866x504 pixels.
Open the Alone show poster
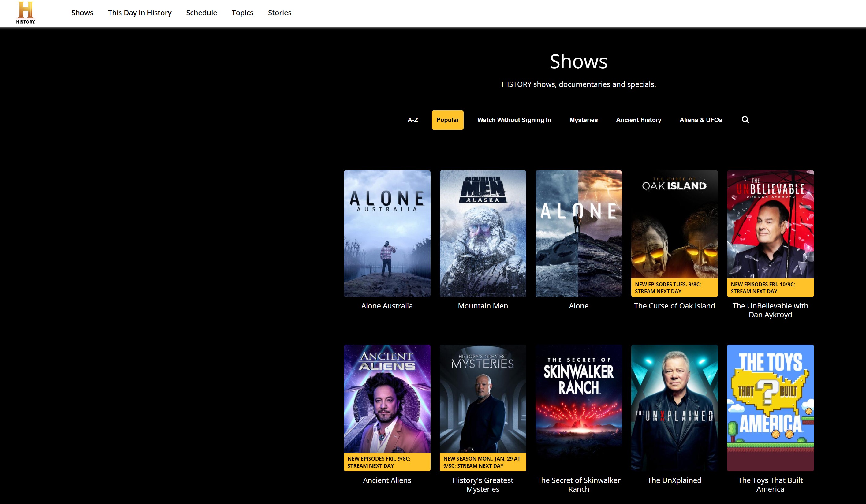pos(578,233)
